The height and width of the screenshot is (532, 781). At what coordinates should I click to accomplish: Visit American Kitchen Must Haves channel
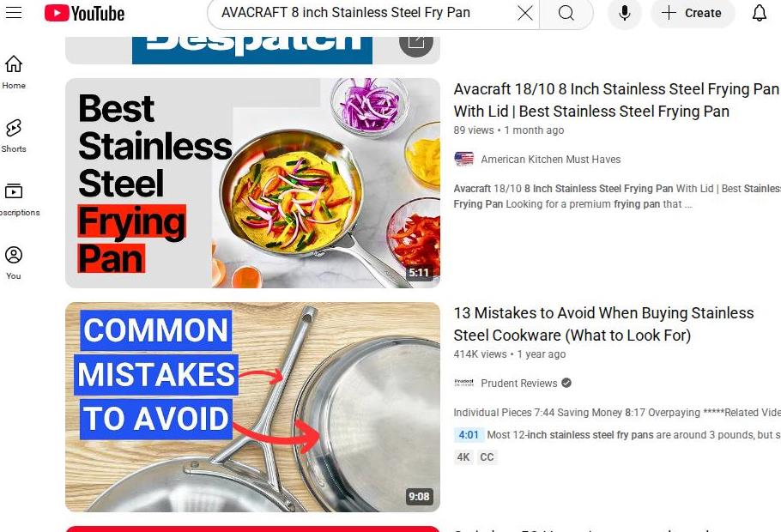coord(550,160)
